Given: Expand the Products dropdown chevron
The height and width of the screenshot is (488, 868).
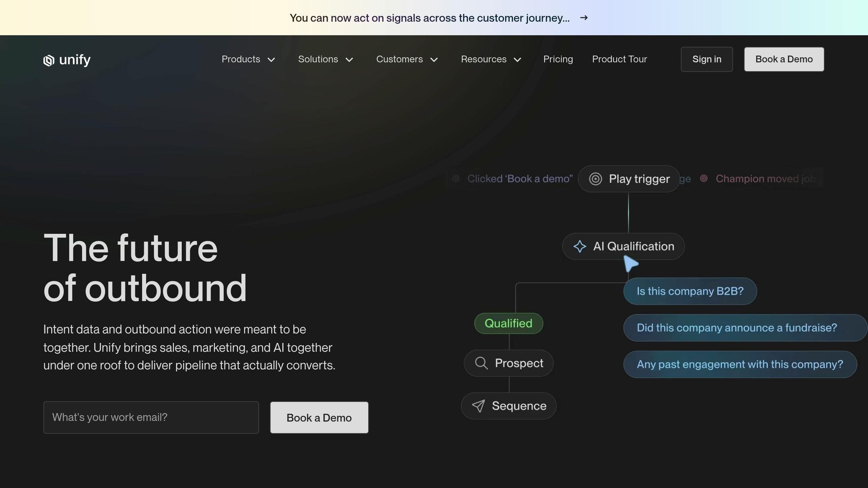Looking at the screenshot, I should pos(271,60).
